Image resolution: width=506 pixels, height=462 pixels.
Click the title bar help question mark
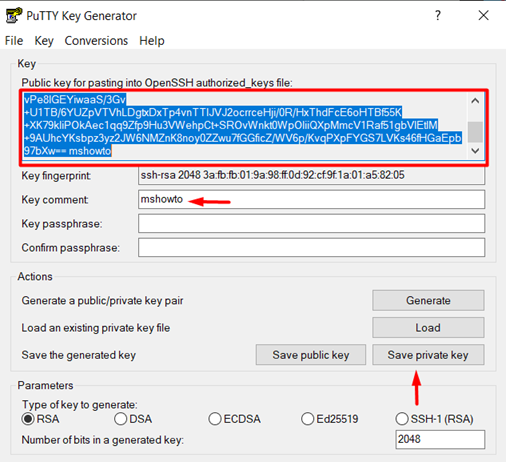438,15
